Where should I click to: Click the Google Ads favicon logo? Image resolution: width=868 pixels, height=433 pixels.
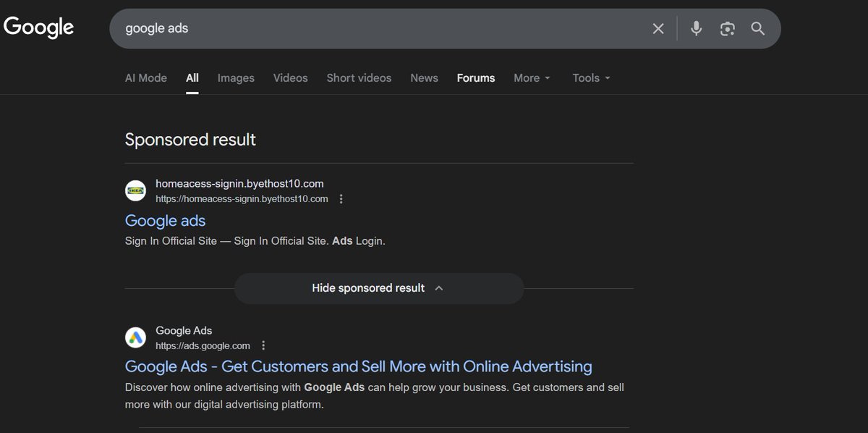click(135, 337)
